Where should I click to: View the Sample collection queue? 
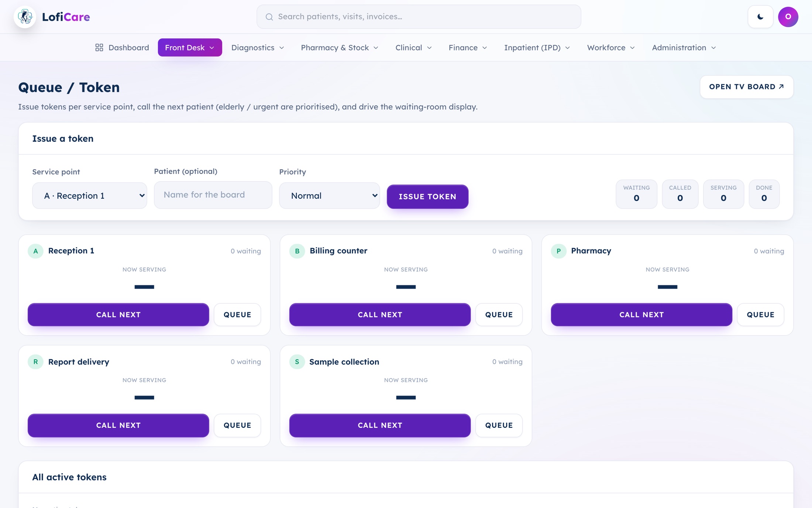[x=499, y=425]
